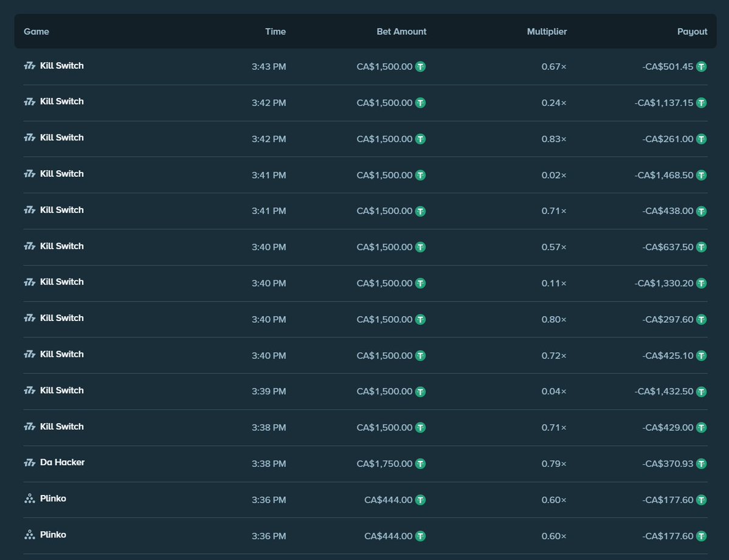Open Kill Switch link in the 0.57× row
729x560 pixels.
[62, 246]
